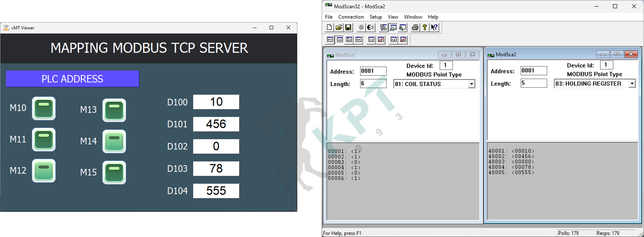This screenshot has height=237, width=644.
Task: Expand the COIL STATUS point type dropdown
Action: (472, 84)
